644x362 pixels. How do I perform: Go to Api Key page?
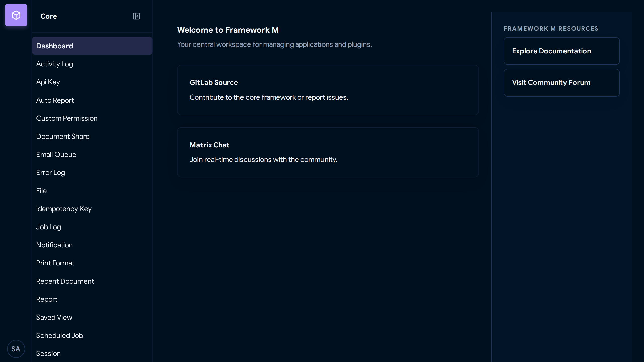(x=92, y=82)
